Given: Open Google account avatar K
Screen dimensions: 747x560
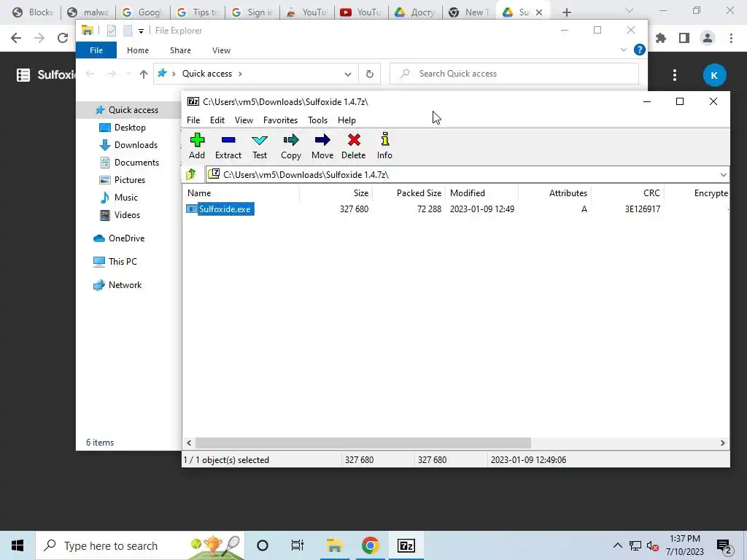Looking at the screenshot, I should [x=713, y=75].
